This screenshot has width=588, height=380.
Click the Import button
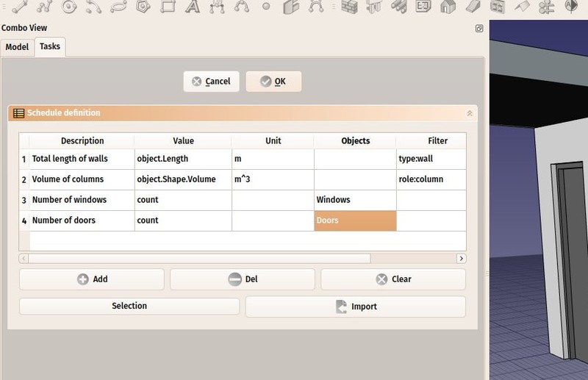point(355,306)
